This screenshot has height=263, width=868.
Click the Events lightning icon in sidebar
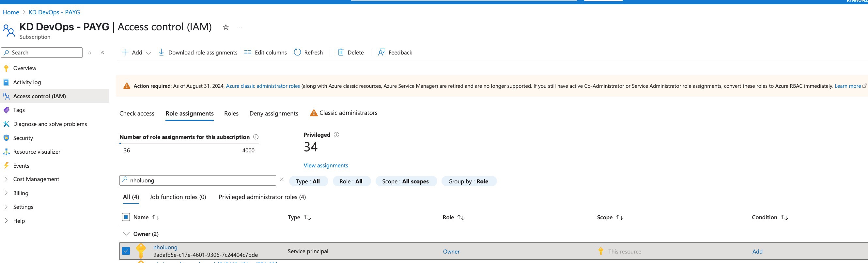coord(6,165)
